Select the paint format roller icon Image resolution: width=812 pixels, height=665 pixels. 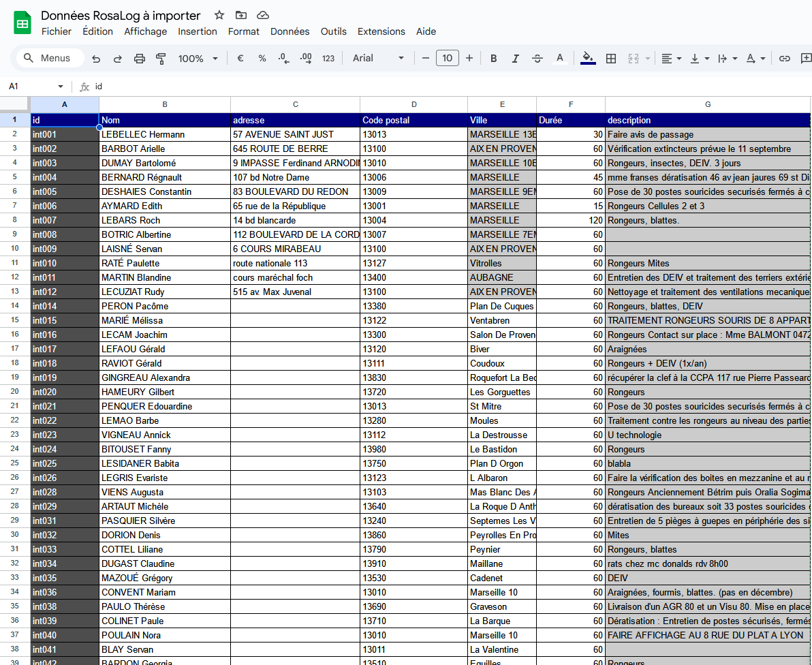coord(161,59)
